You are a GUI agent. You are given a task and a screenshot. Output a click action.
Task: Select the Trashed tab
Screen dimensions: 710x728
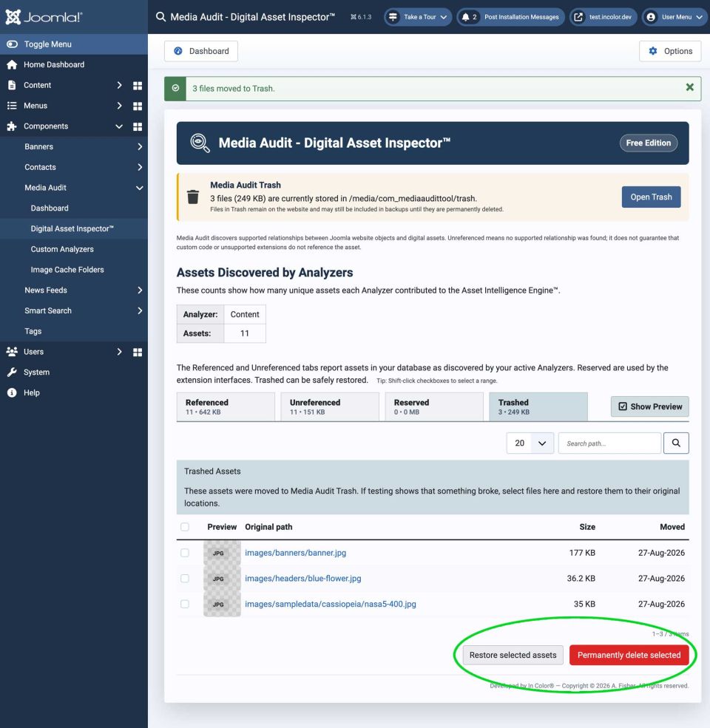(538, 406)
